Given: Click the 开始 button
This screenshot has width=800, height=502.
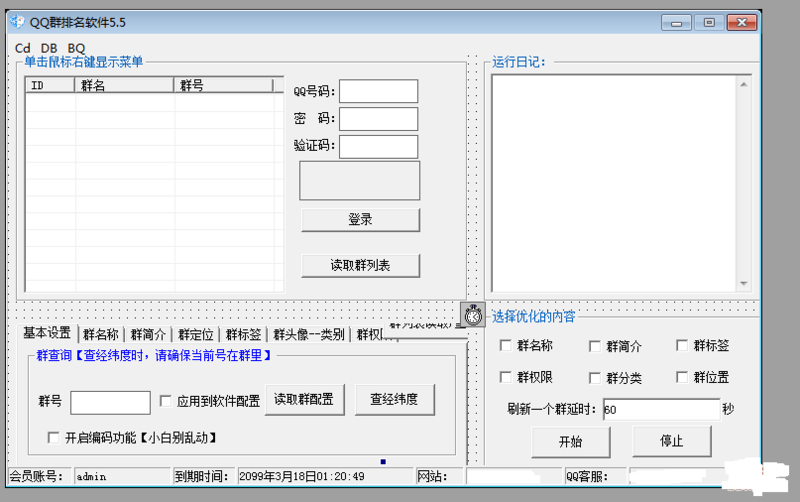Looking at the screenshot, I should pyautogui.click(x=570, y=441).
